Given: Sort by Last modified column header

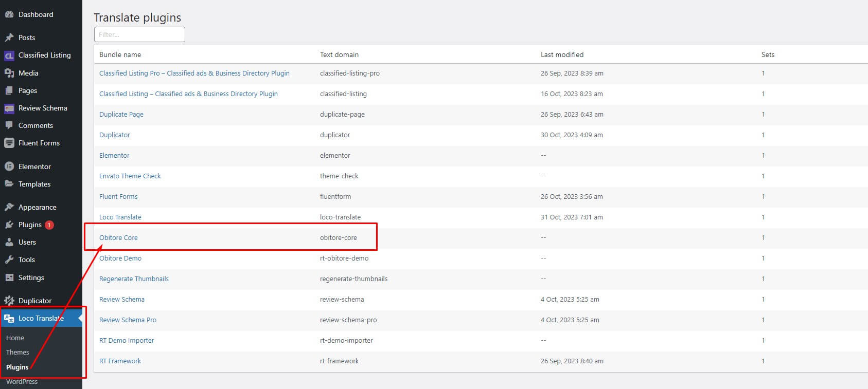Looking at the screenshot, I should click(x=562, y=54).
